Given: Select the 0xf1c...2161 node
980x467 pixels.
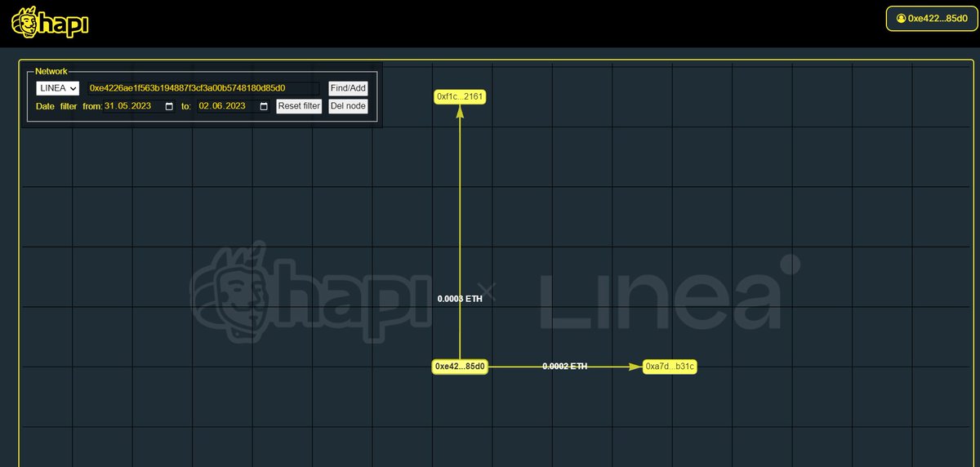Looking at the screenshot, I should pyautogui.click(x=461, y=97).
